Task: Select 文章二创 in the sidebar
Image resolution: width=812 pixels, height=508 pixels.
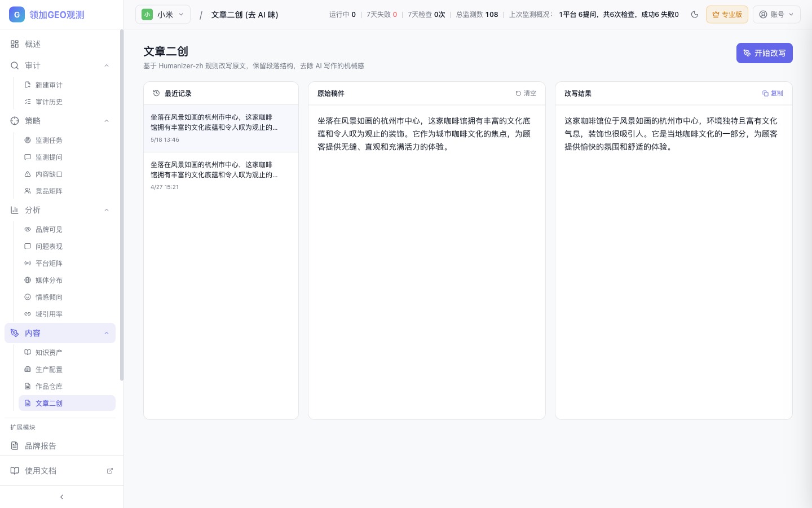Action: click(67, 403)
